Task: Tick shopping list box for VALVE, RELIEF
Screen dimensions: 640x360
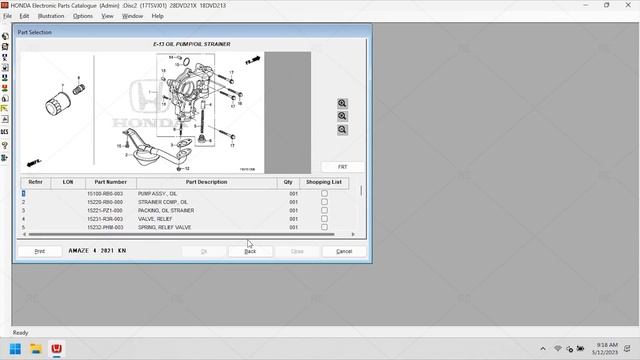Action: [x=324, y=219]
